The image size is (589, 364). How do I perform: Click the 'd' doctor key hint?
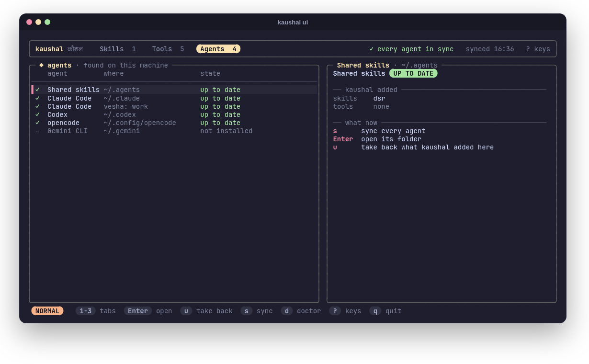click(301, 311)
